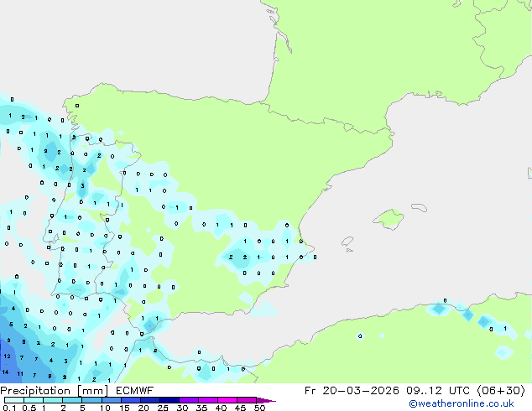Click the 45–50 mm legend swatch
Screen dimensions: 532x411
click(x=247, y=400)
